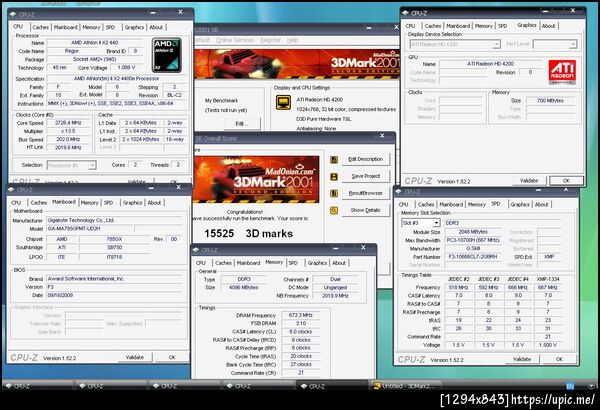Open the Caches tab in the top-left CPU window
The height and width of the screenshot is (410, 600).
pos(41,27)
